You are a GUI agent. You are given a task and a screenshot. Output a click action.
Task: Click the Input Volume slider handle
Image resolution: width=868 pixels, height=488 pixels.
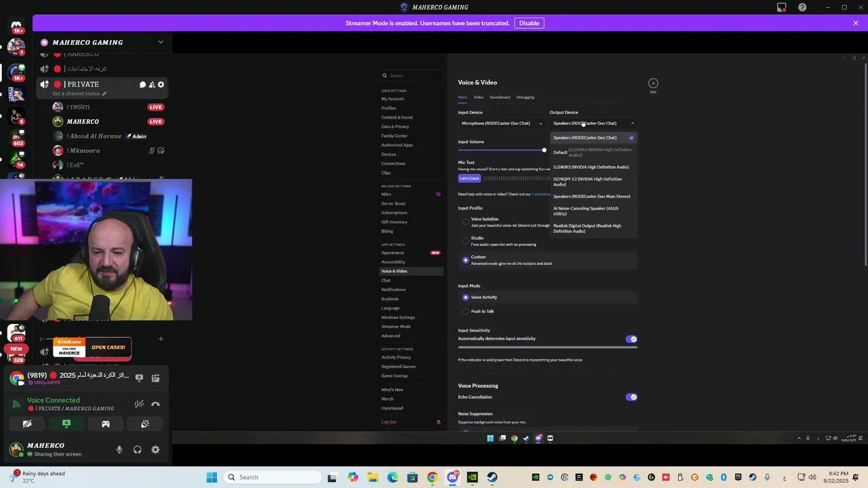tap(544, 150)
